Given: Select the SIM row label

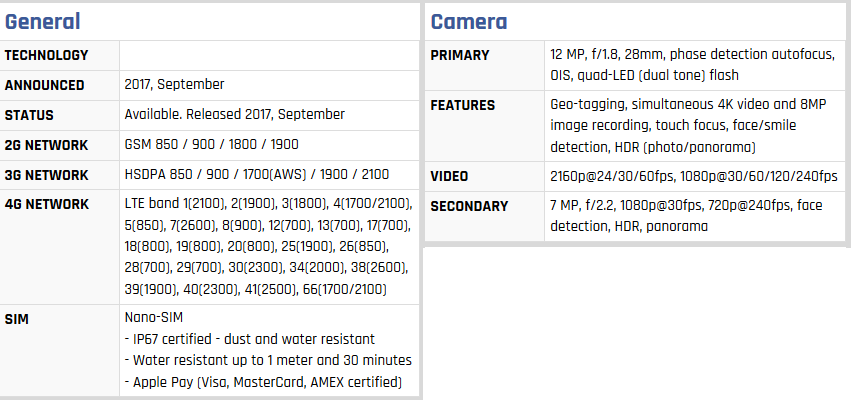Looking at the screenshot, I should click(16, 319).
